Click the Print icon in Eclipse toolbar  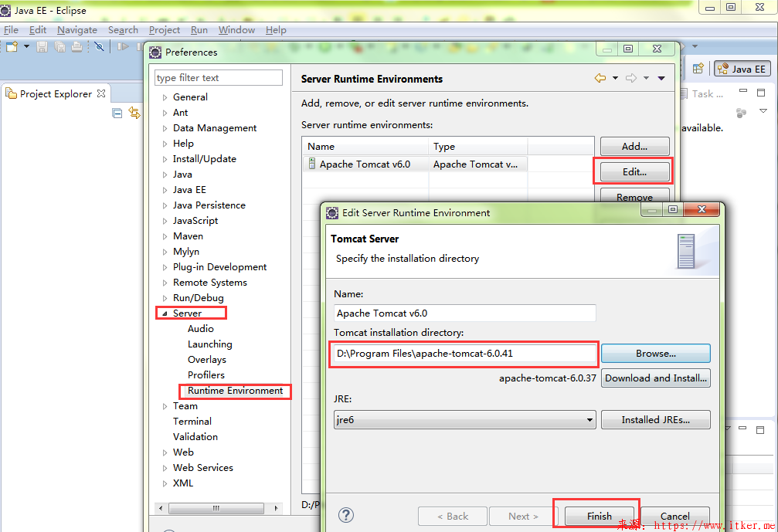[77, 46]
